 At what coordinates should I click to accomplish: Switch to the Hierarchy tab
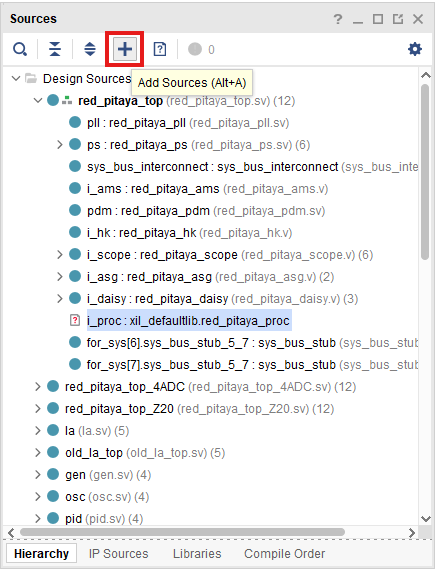pyautogui.click(x=41, y=554)
